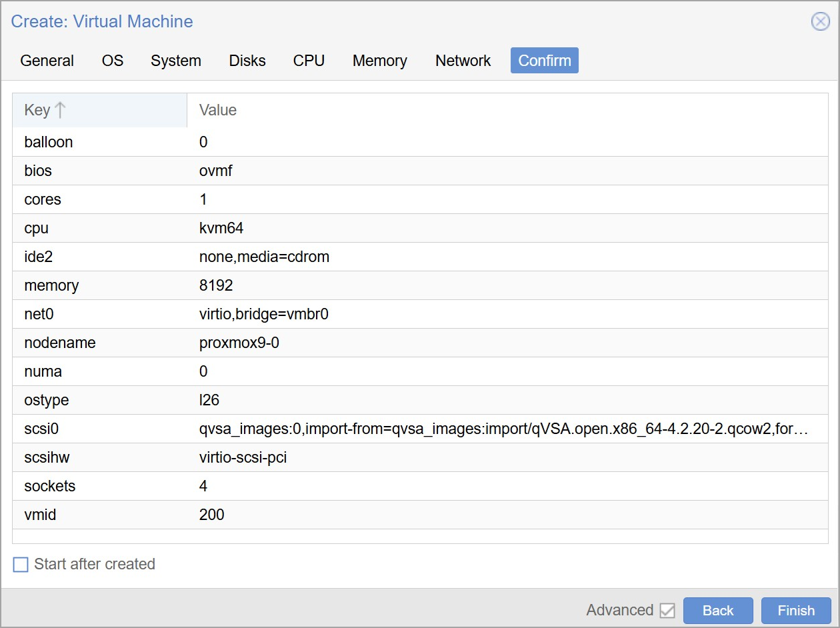Click the scsihw value virtio-scsi-pci
The image size is (840, 628).
point(243,457)
